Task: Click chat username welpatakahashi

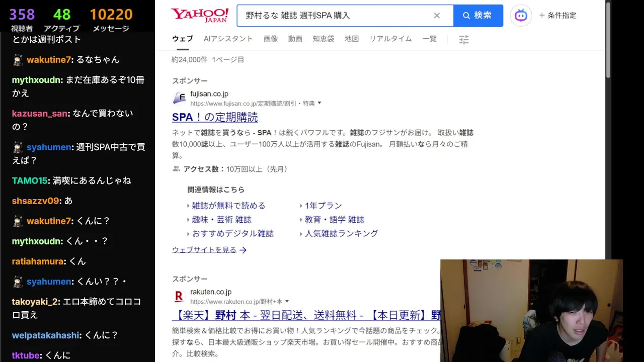Action: (x=46, y=335)
